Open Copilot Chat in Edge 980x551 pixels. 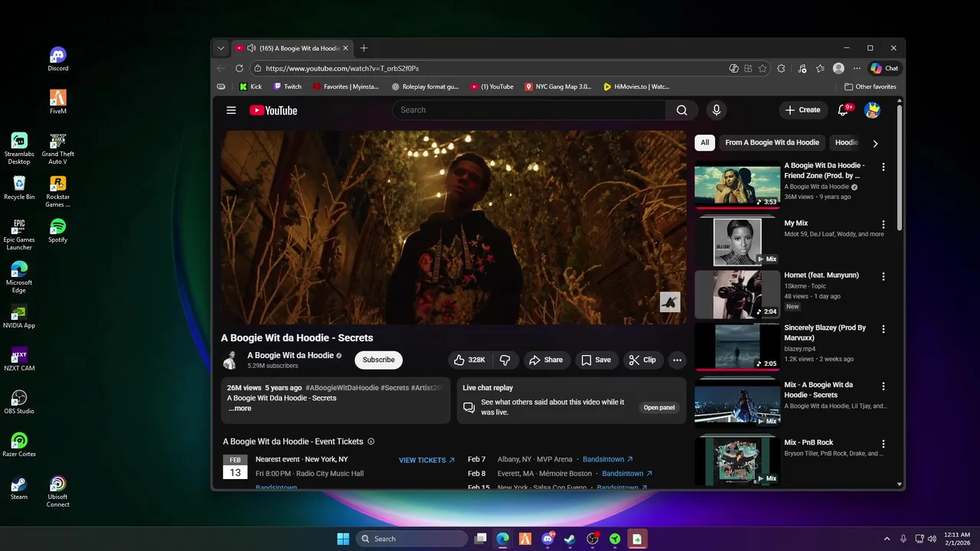884,68
